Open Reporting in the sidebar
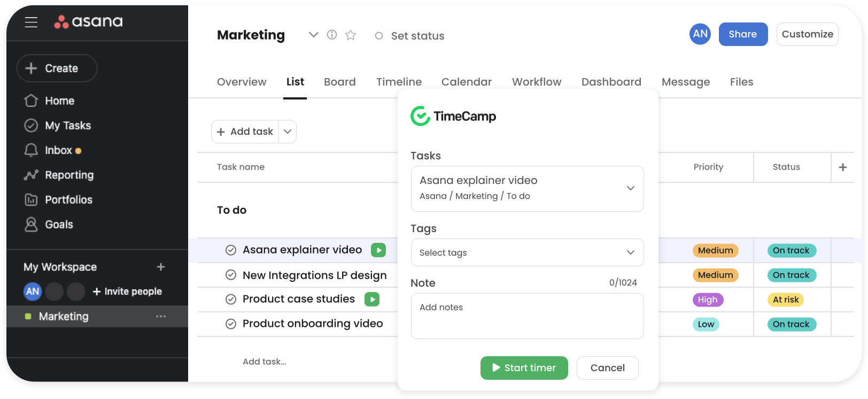Screen dimensions: 868x399 pos(69,175)
